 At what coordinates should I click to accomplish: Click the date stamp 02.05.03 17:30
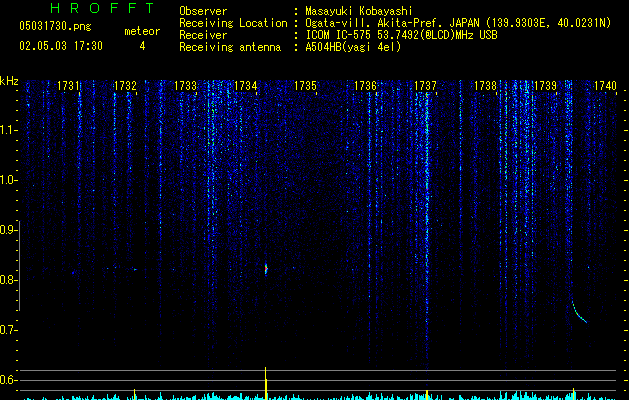click(x=61, y=46)
